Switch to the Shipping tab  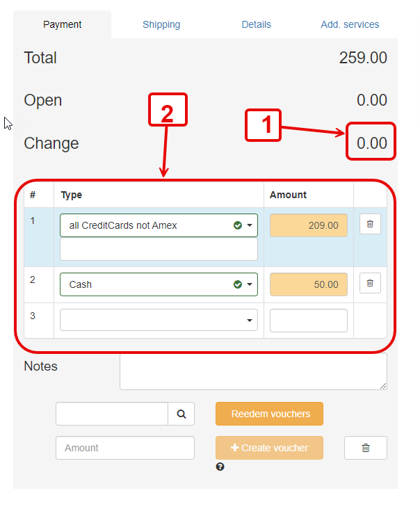pos(161,24)
